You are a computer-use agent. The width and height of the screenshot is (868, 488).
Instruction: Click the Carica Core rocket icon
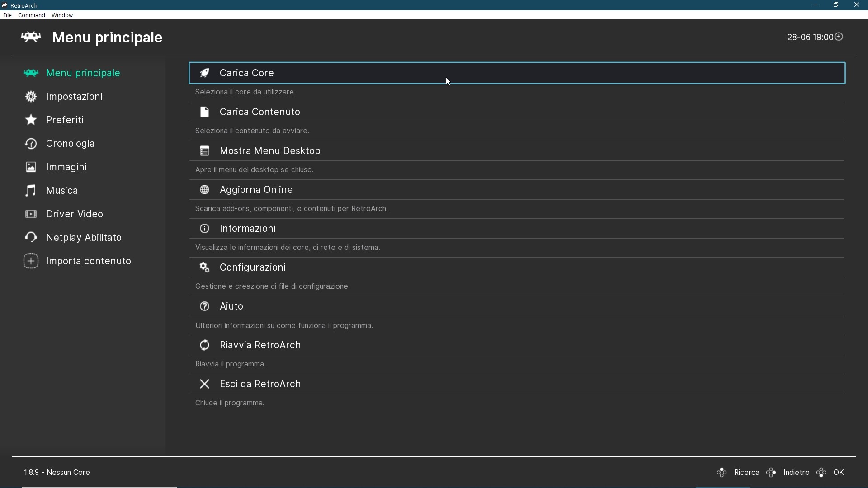click(x=205, y=73)
